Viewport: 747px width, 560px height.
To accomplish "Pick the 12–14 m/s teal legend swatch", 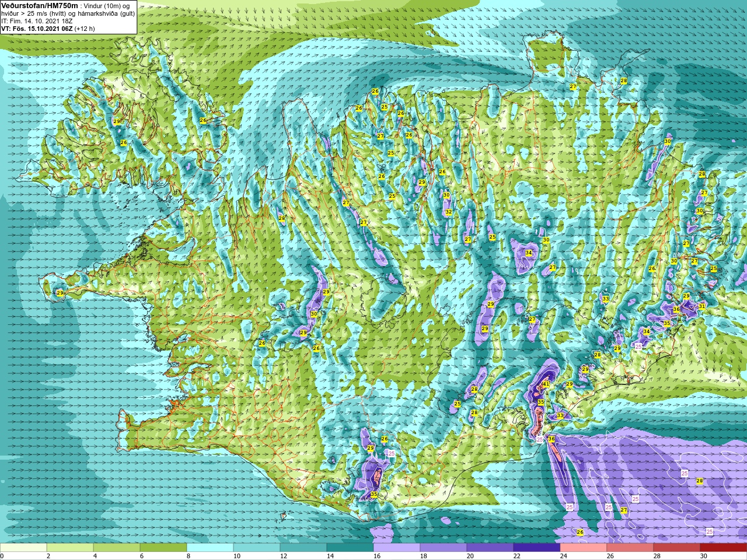I will click(x=303, y=548).
